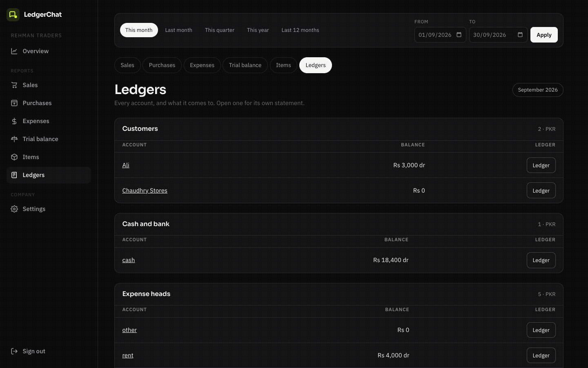Select the Last month range pill
The width and height of the screenshot is (588, 368).
pyautogui.click(x=178, y=30)
